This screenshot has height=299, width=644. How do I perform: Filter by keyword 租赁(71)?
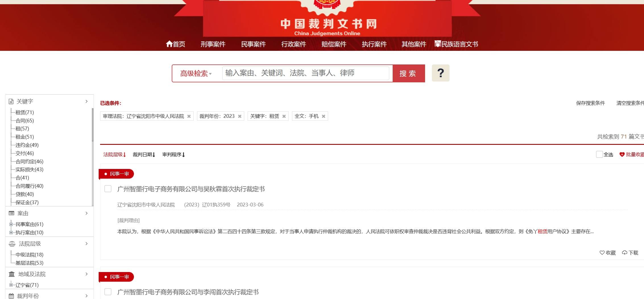coord(25,112)
